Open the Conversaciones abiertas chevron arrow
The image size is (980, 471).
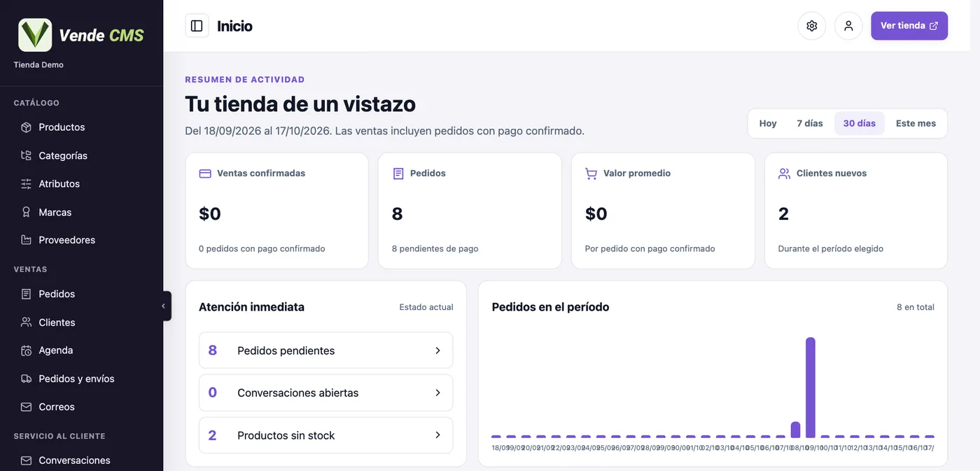click(x=438, y=393)
